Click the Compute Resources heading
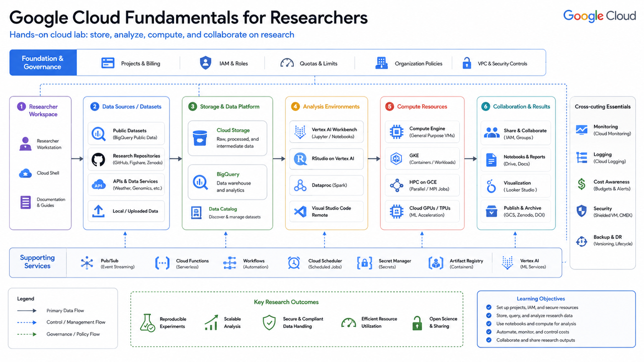This screenshot has height=362, width=644. coord(422,107)
